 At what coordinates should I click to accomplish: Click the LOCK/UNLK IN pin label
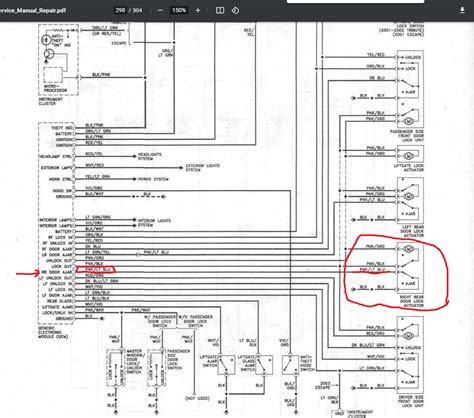click(x=57, y=313)
